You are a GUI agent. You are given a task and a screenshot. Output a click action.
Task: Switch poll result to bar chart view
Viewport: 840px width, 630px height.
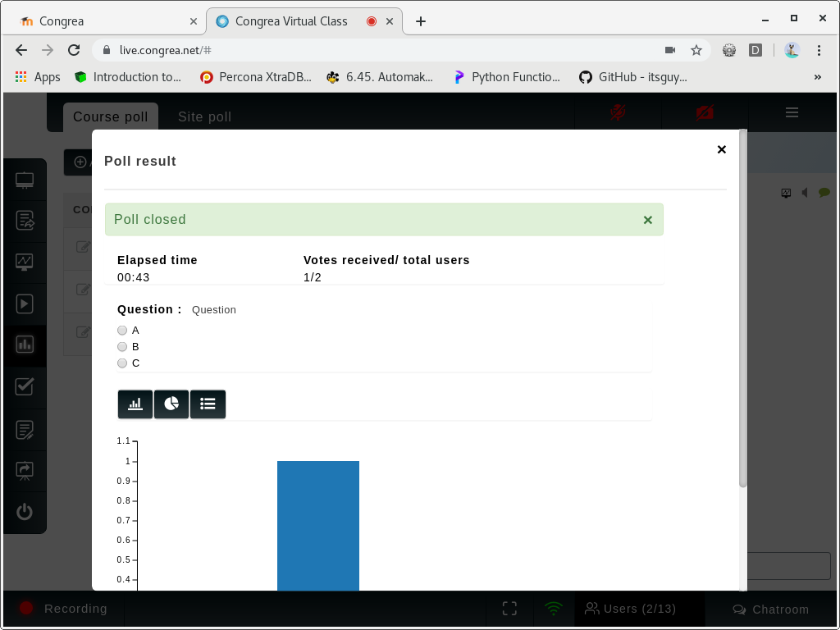[135, 404]
